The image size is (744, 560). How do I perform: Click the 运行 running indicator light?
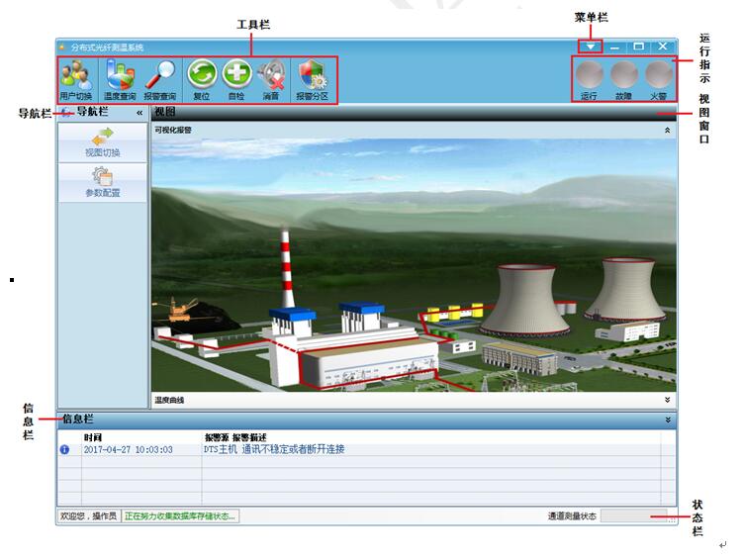click(590, 75)
